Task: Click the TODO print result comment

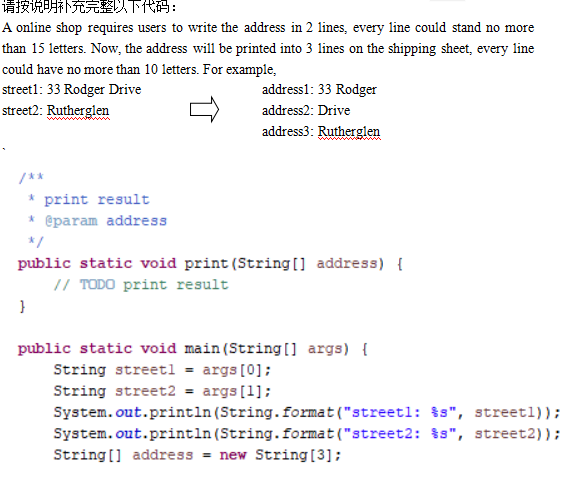Action: point(141,285)
